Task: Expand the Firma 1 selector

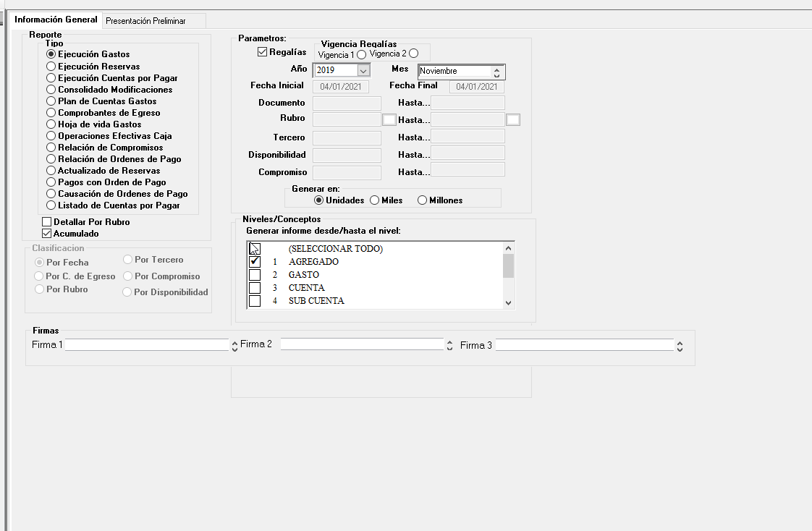Action: (x=234, y=346)
